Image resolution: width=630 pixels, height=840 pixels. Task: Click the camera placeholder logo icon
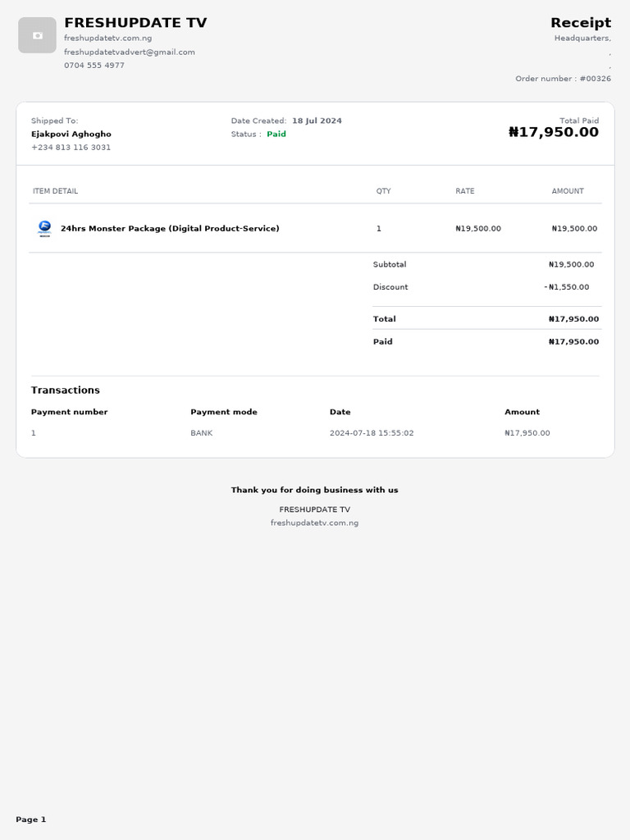(x=37, y=35)
